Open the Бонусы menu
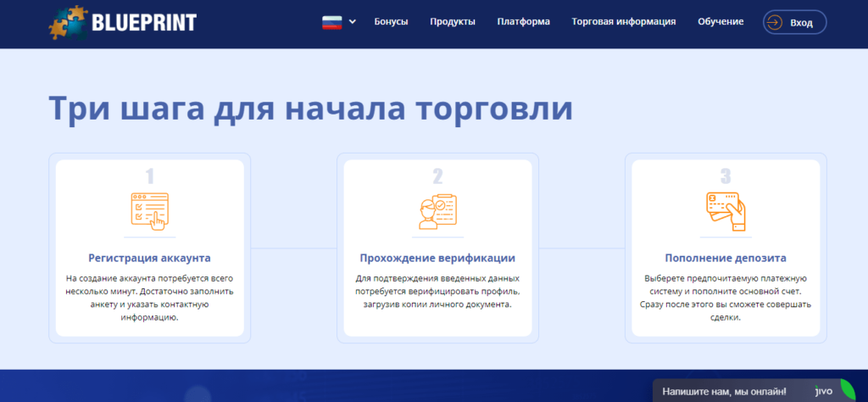This screenshot has height=402, width=868. click(391, 22)
